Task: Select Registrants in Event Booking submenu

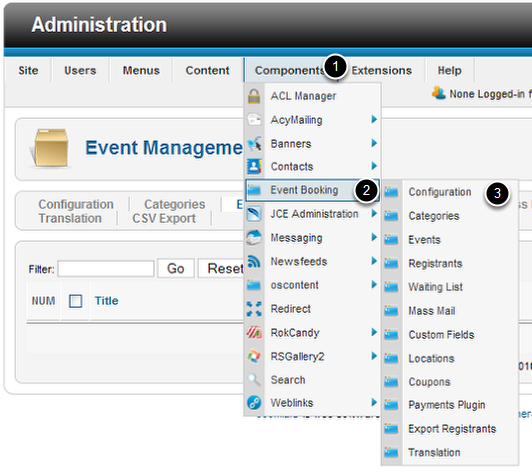Action: click(x=435, y=264)
